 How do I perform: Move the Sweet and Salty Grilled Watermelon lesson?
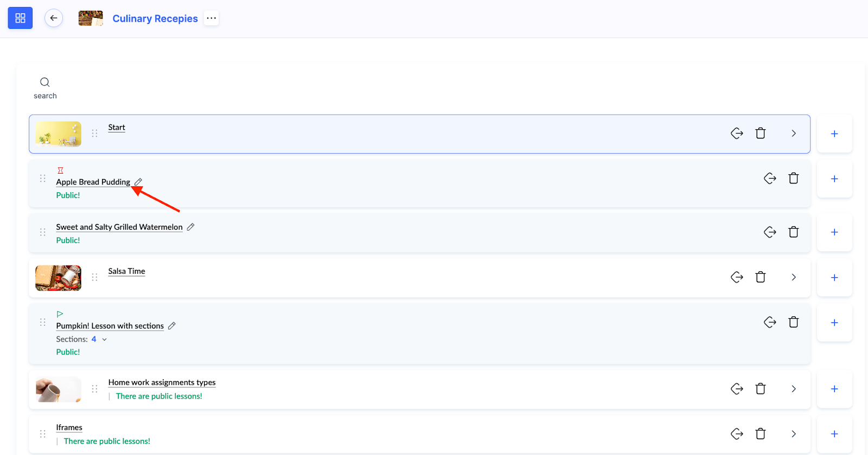tap(770, 232)
